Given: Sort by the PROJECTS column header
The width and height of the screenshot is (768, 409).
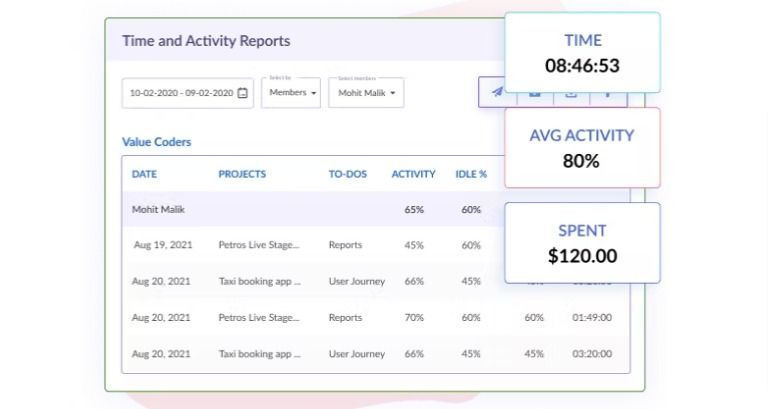Looking at the screenshot, I should [242, 174].
